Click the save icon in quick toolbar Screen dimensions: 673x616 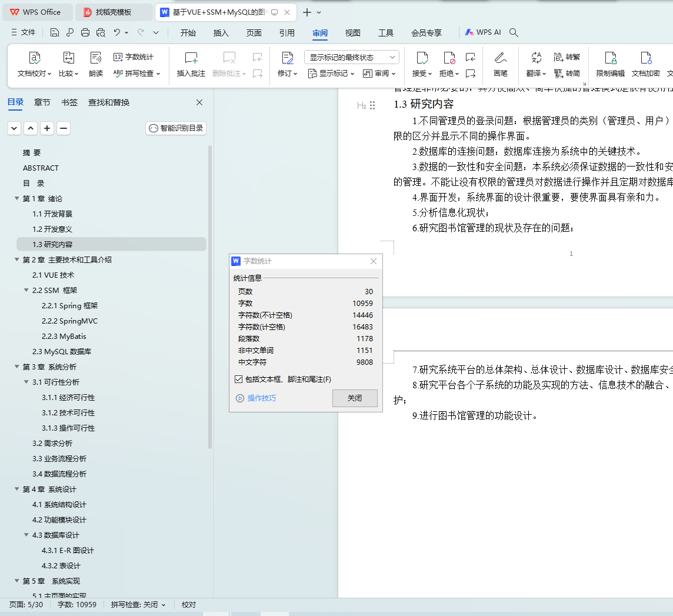[55, 32]
